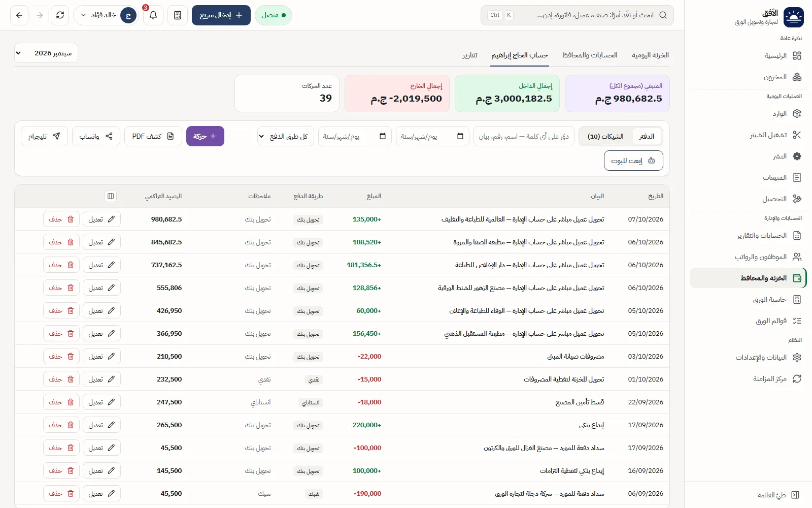This screenshot has height=508, width=812.
Task: Open البيانات والإعدادات in the sidebar
Action: pos(748,358)
